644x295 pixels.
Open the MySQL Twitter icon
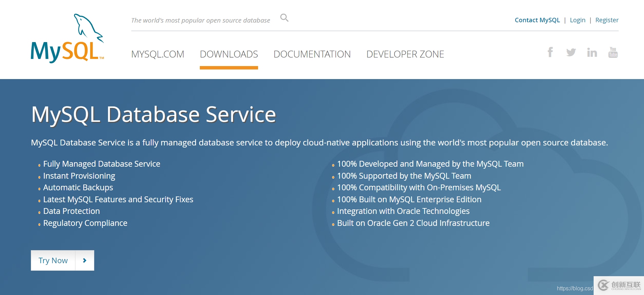point(571,52)
